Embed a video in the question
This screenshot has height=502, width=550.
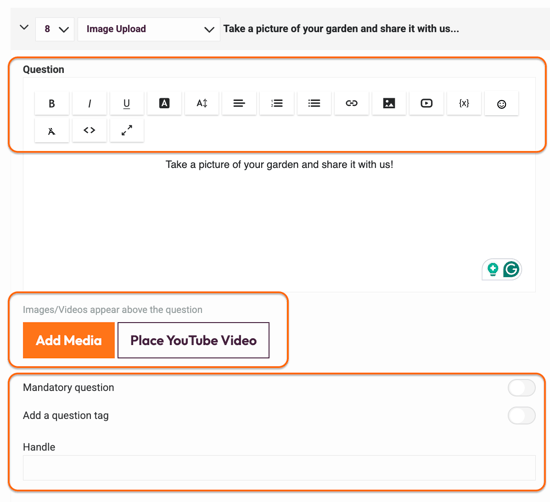point(427,103)
